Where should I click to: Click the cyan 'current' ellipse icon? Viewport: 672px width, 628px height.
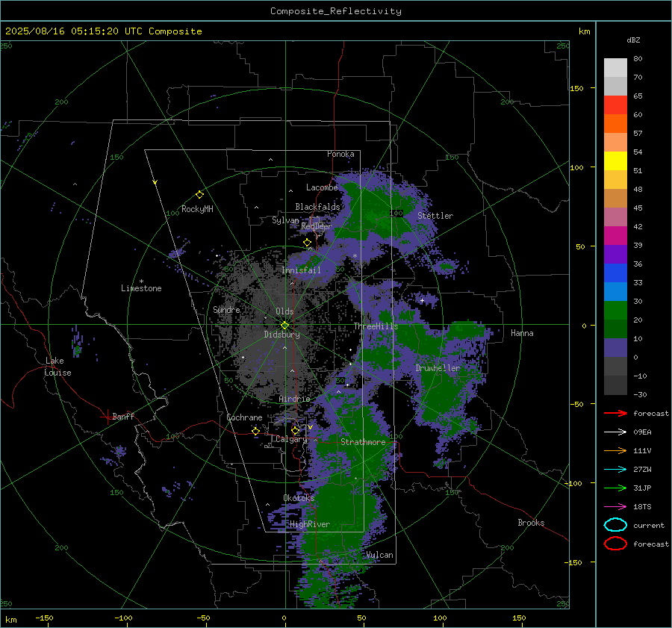pos(615,525)
